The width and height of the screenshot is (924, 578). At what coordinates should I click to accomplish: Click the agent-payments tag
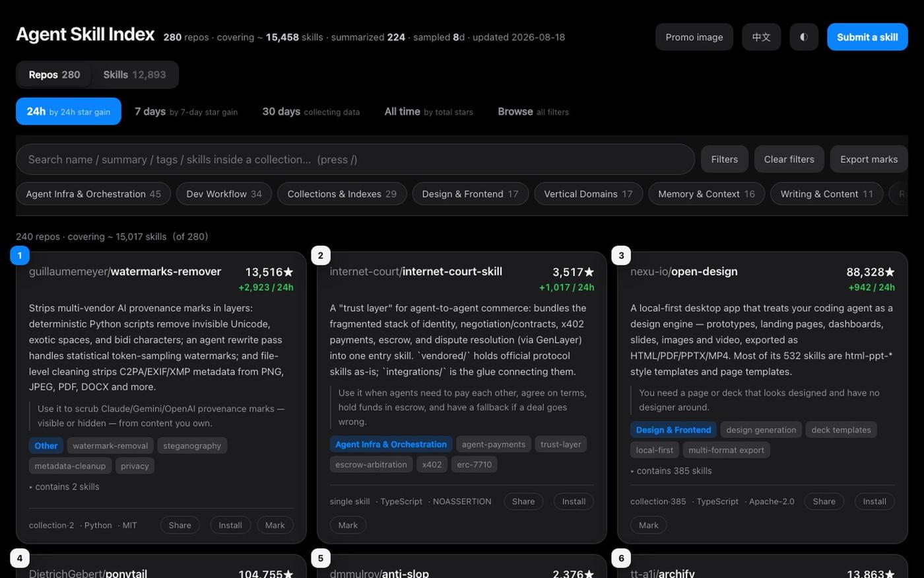494,445
